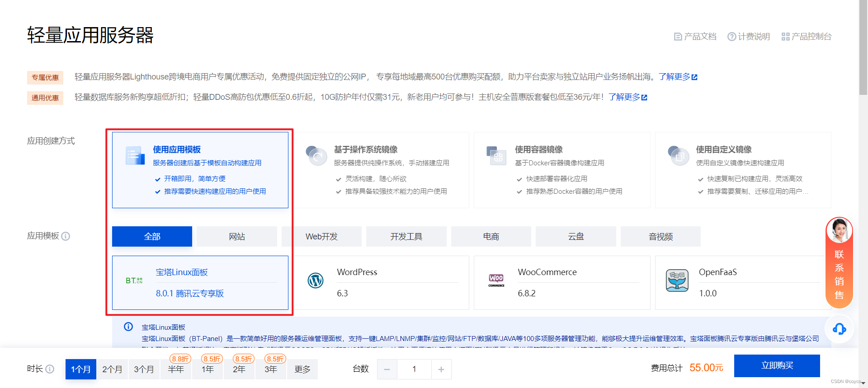Click the WordPress logo icon

pyautogui.click(x=316, y=280)
